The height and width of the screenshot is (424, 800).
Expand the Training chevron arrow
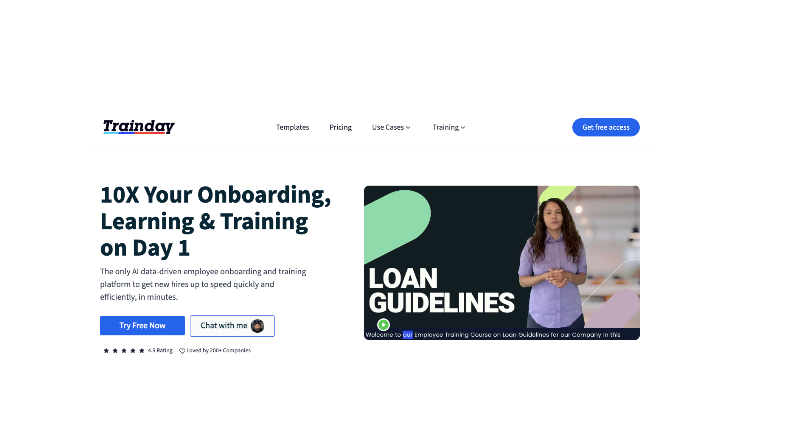tap(463, 128)
